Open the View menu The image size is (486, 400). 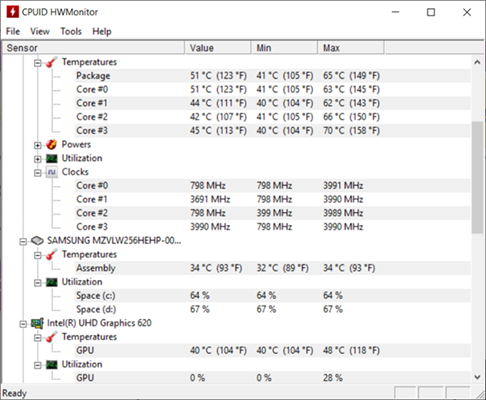click(x=40, y=31)
